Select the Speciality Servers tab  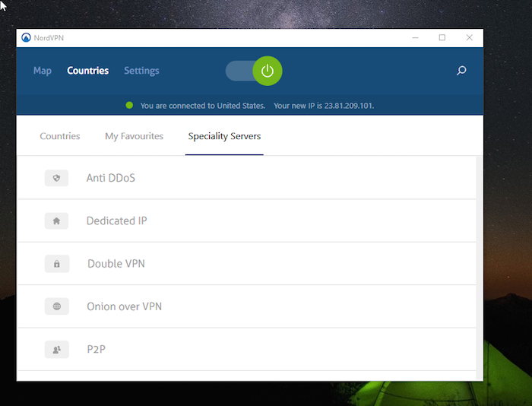click(x=224, y=136)
